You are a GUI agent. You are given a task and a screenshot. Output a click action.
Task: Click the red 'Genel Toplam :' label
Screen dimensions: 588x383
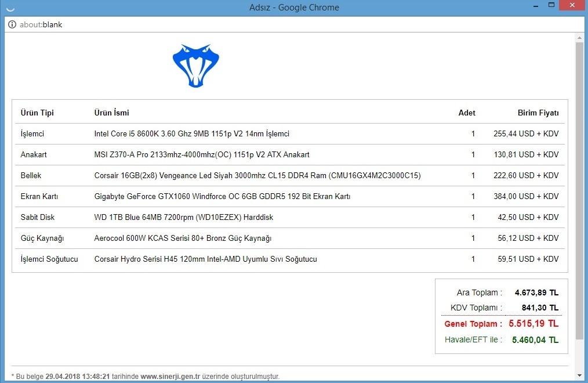(x=473, y=324)
